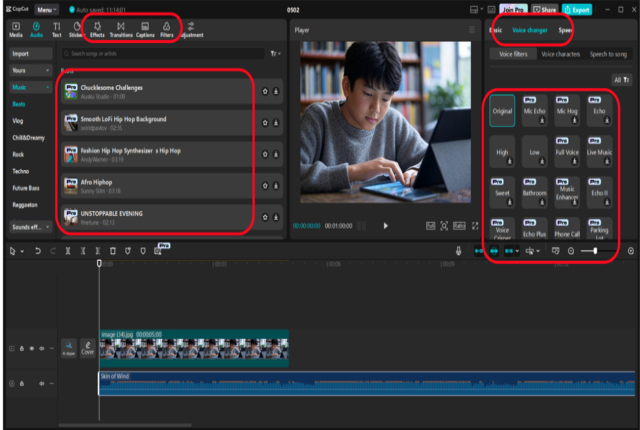
Task: Switch to the Text tool tab
Action: click(57, 30)
